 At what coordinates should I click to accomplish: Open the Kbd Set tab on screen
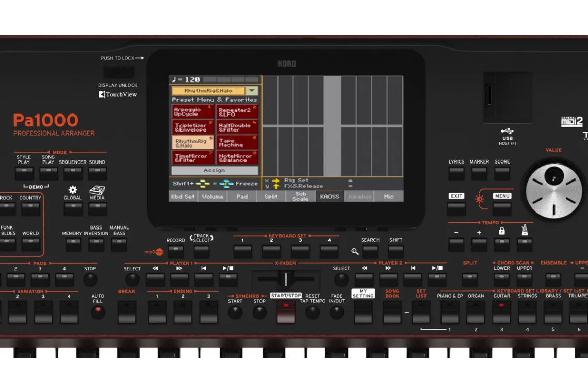pos(183,197)
